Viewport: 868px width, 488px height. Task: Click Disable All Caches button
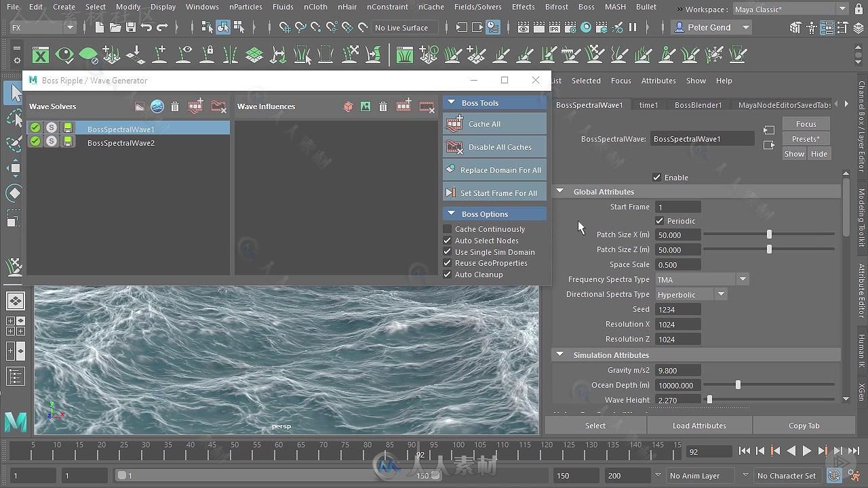coord(494,147)
